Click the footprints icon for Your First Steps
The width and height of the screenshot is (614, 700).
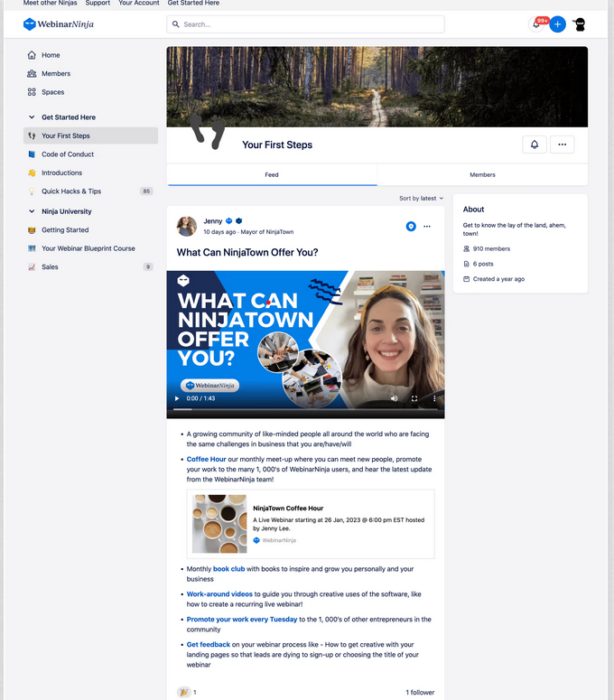tap(32, 135)
